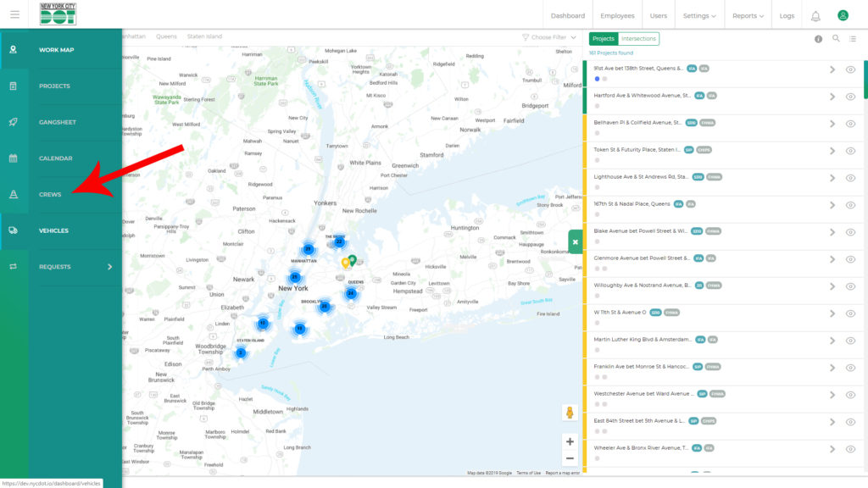Open the green user profile avatar
Image resolution: width=868 pixels, height=488 pixels.
843,15
